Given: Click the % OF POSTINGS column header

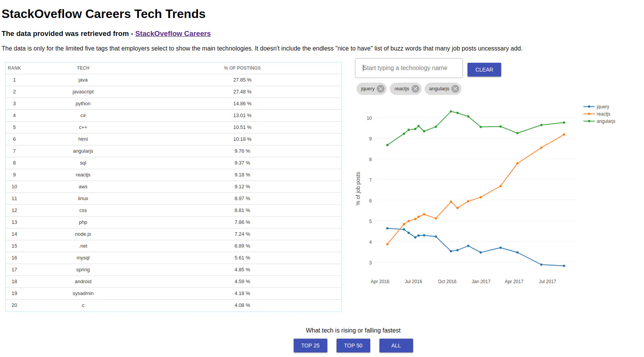Looking at the screenshot, I should 242,68.
